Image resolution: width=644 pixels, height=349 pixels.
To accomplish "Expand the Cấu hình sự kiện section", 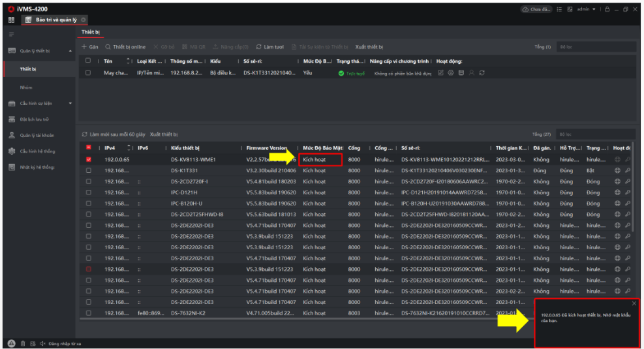I will tap(70, 103).
